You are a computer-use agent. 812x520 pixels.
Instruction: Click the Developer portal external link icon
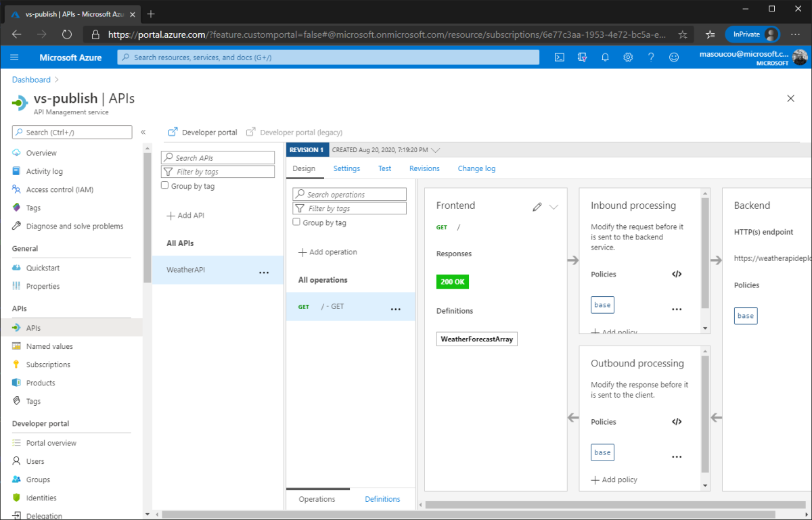[x=173, y=132]
